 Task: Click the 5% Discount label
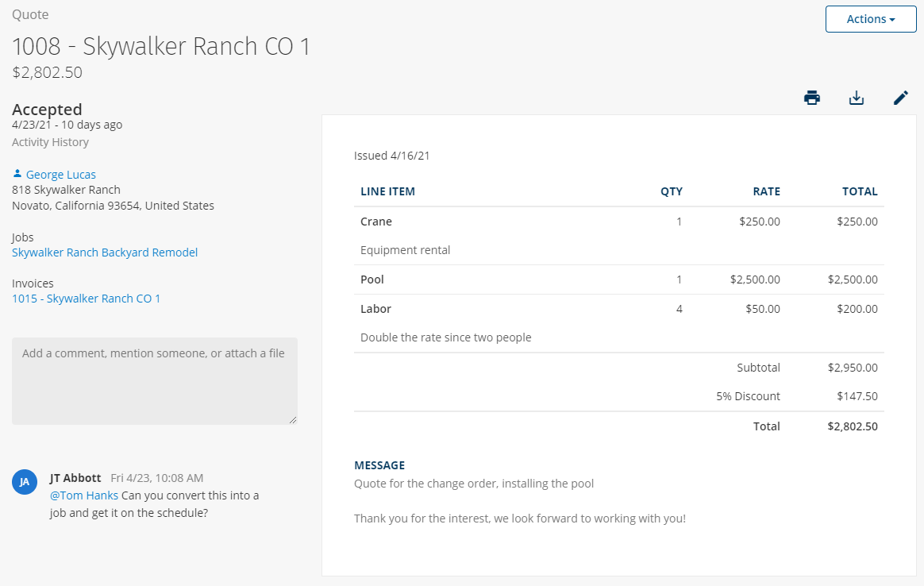748,396
